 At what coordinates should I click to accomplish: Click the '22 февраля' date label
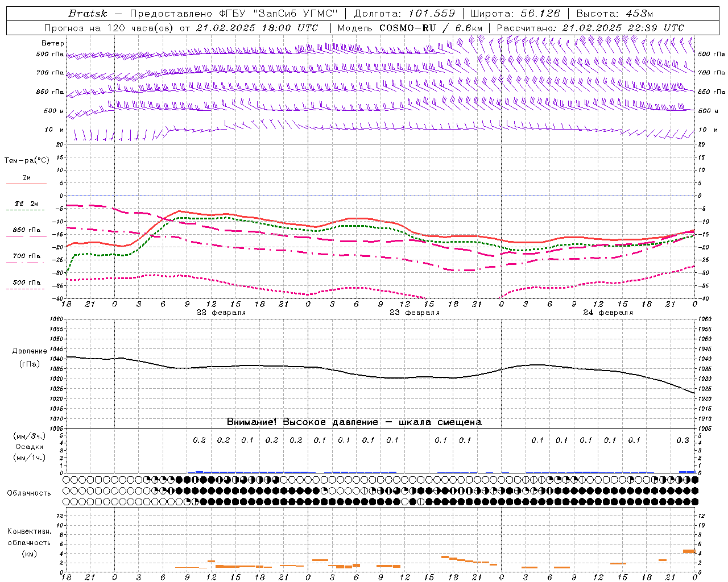(221, 313)
